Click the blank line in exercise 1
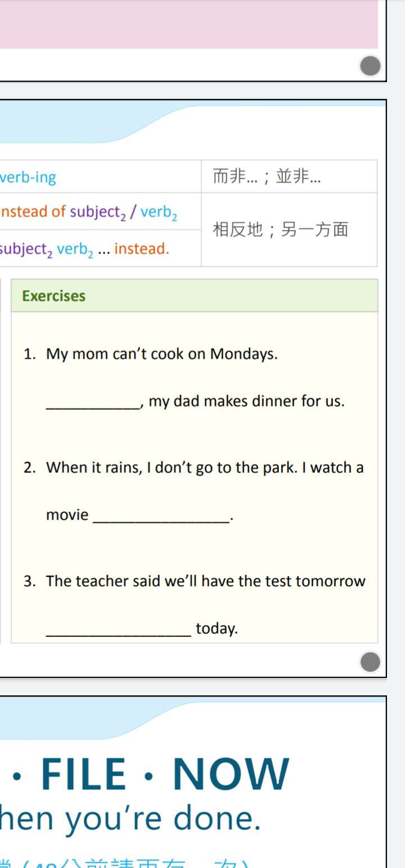Screen dimensions: 405x868 point(93,401)
